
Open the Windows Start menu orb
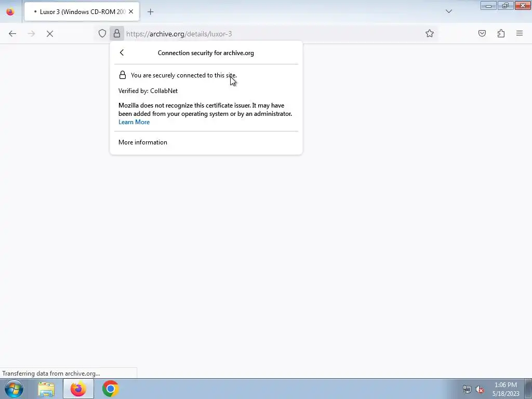tap(14, 389)
